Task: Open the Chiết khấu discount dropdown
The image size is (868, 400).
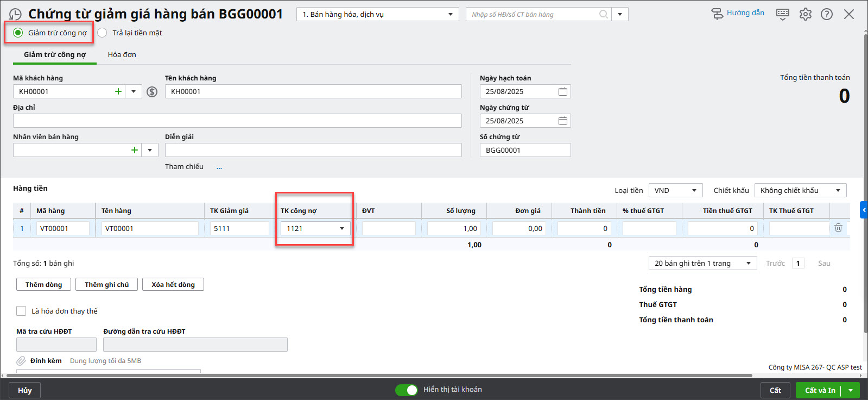Action: [x=800, y=190]
